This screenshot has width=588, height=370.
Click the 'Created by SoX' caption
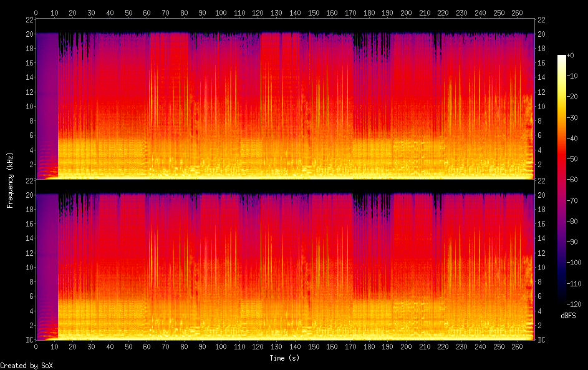pos(26,366)
